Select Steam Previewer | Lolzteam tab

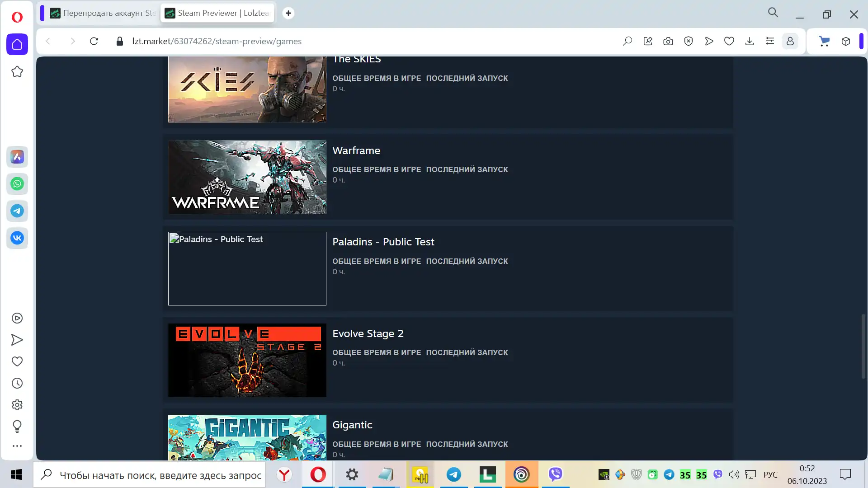[217, 13]
